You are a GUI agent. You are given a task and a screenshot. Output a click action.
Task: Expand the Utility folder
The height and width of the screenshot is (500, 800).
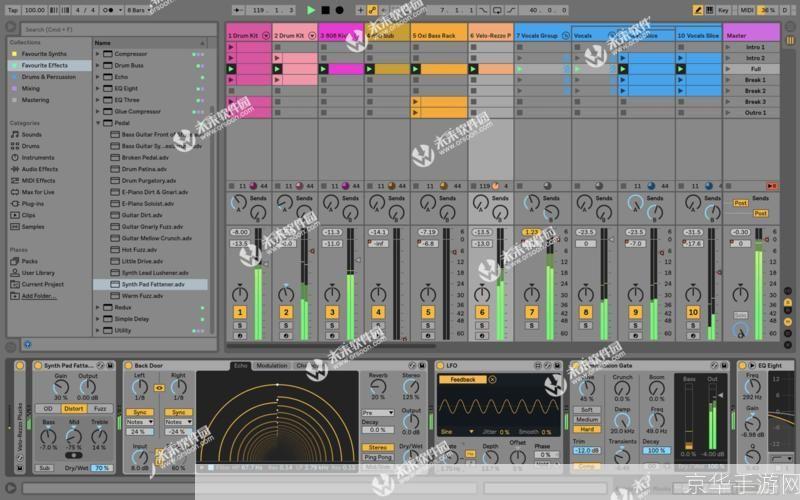(97, 330)
